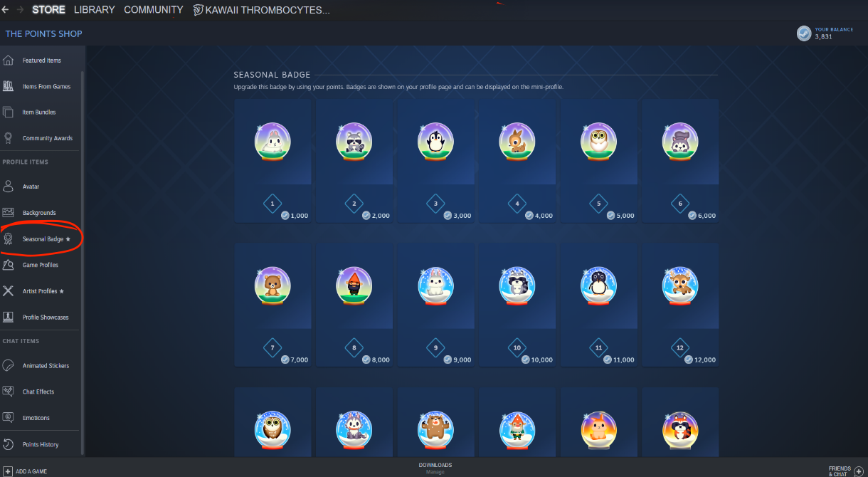Click the Item Bundles icon
868x477 pixels.
tap(9, 112)
